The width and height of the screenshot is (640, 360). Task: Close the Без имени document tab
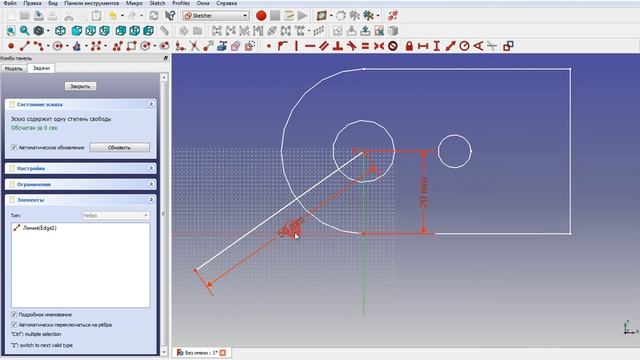point(223,353)
